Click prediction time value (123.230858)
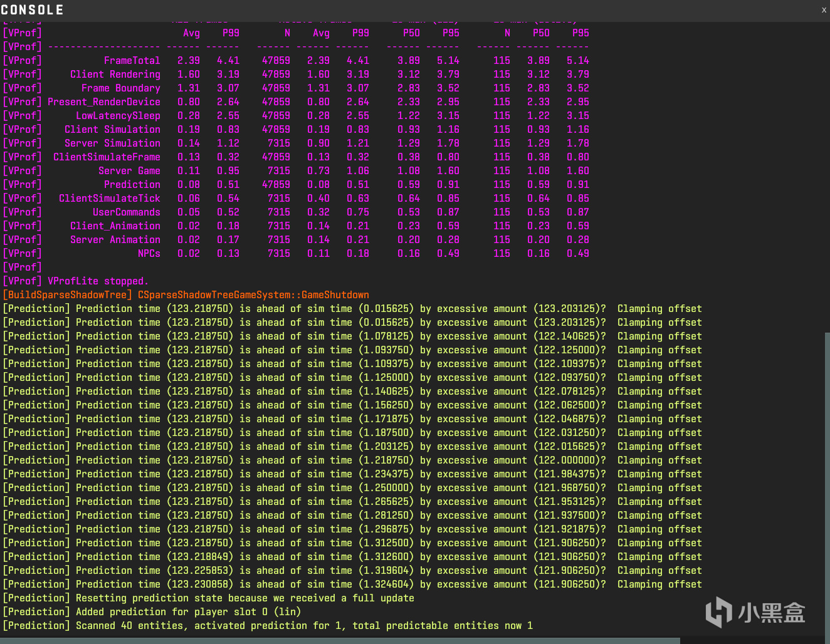830x644 pixels. [x=200, y=584]
